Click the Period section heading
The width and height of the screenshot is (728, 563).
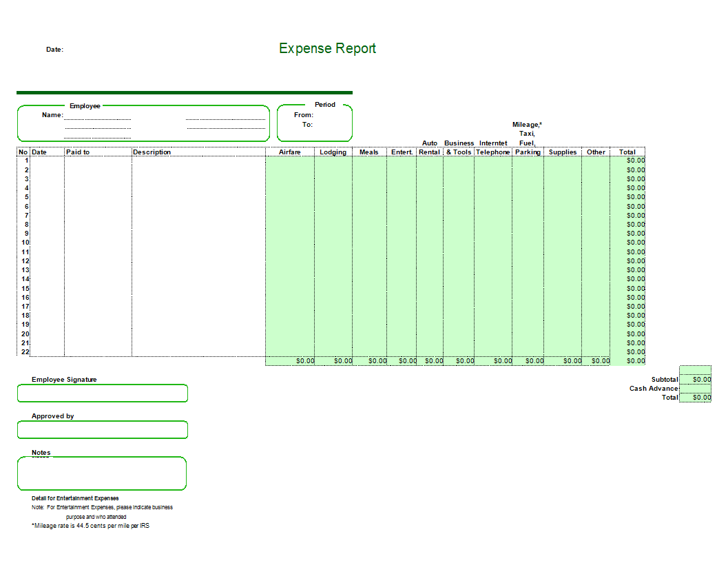point(325,105)
